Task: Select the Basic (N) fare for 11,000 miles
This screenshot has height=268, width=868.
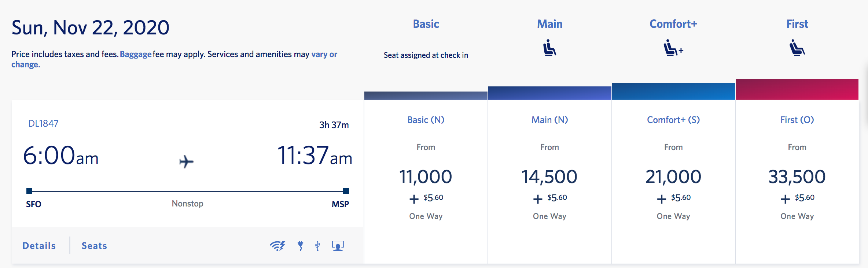Action: tap(426, 176)
